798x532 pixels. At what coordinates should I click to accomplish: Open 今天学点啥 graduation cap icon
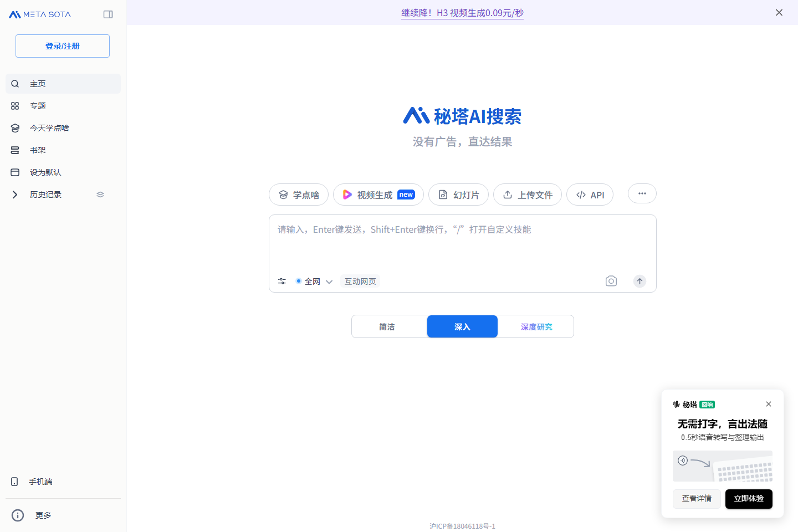pyautogui.click(x=15, y=128)
